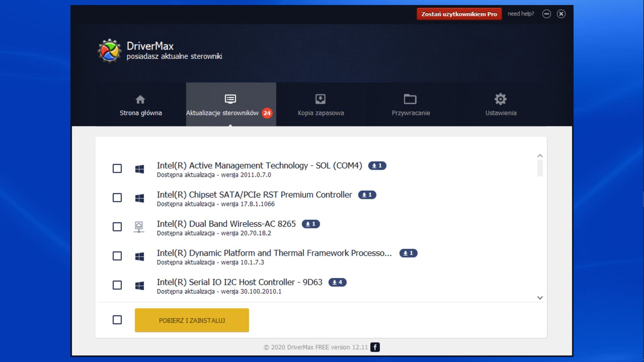
Task: Click version text 'wersja 20.70.18.2'
Action: 246,233
